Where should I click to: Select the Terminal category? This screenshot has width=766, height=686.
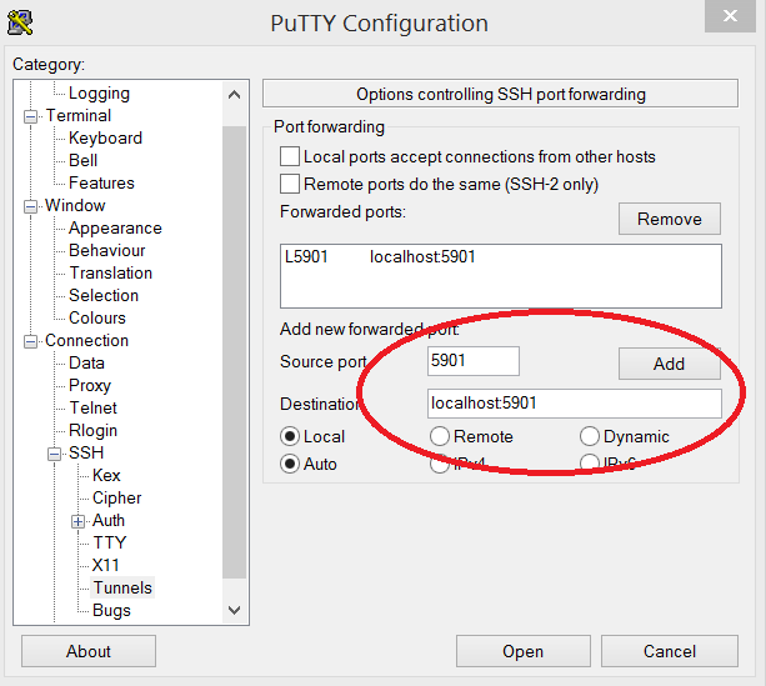pyautogui.click(x=78, y=115)
